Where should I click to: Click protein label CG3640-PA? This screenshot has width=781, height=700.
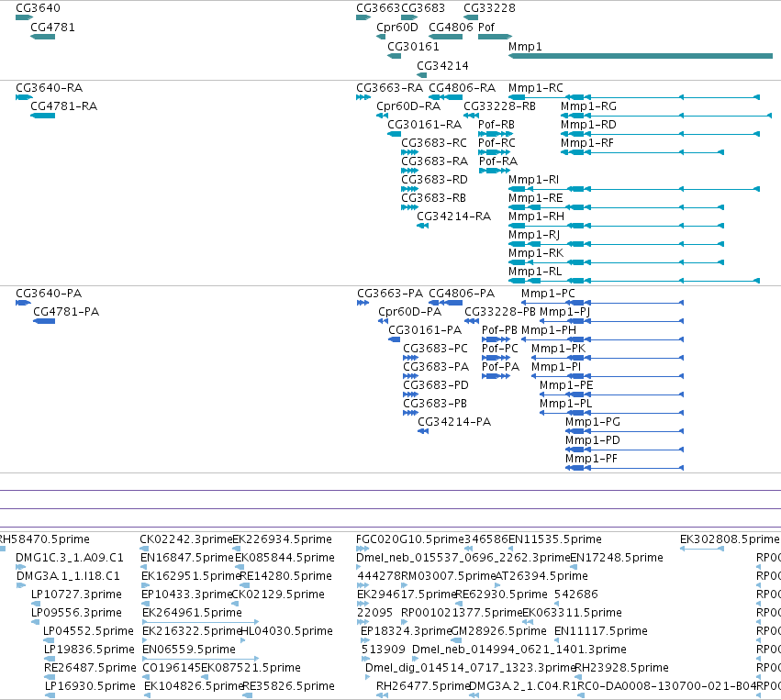pos(49,294)
